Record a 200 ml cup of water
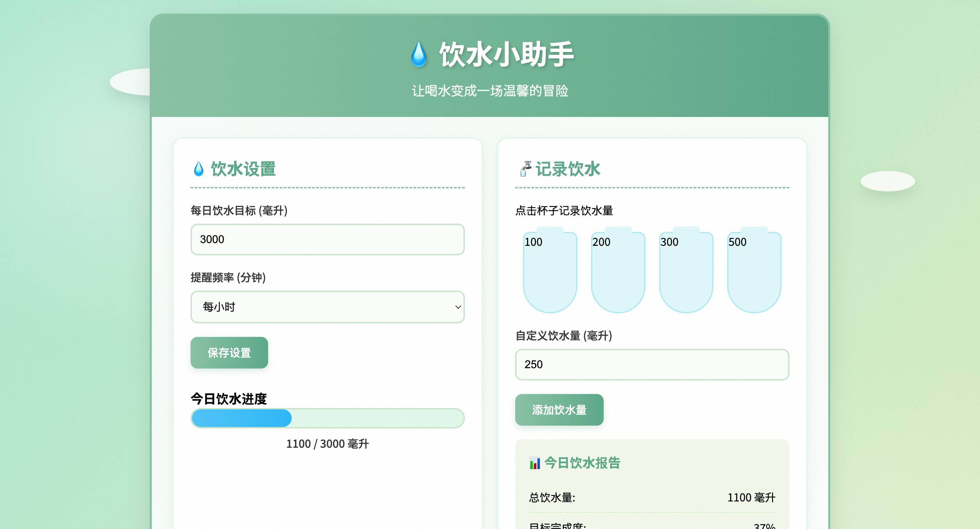This screenshot has height=529, width=980. click(618, 270)
